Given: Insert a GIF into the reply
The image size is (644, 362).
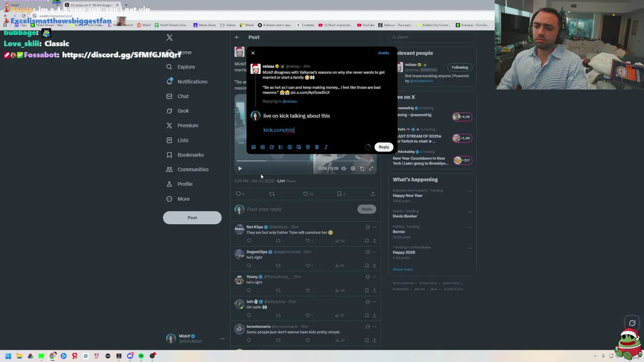Looking at the screenshot, I should click(x=263, y=147).
